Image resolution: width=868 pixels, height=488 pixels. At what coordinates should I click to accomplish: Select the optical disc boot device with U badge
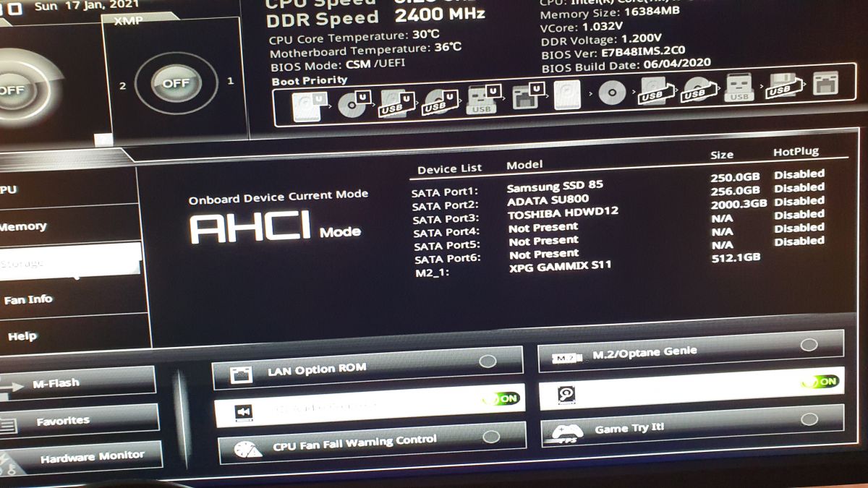click(x=355, y=105)
